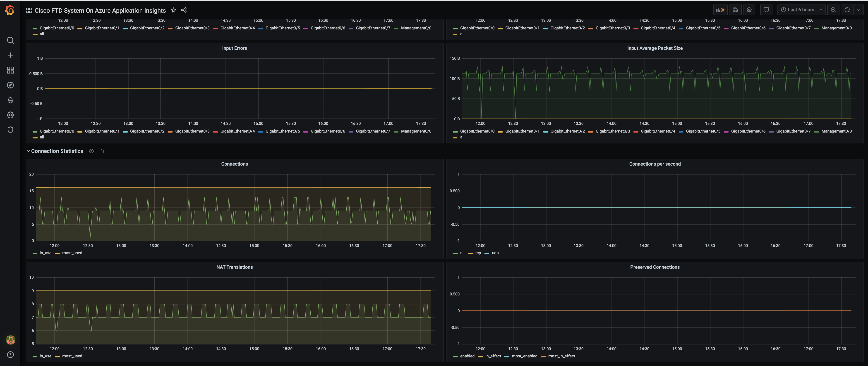
Task: Delete the Connection Statistics row with trash icon
Action: pyautogui.click(x=102, y=151)
